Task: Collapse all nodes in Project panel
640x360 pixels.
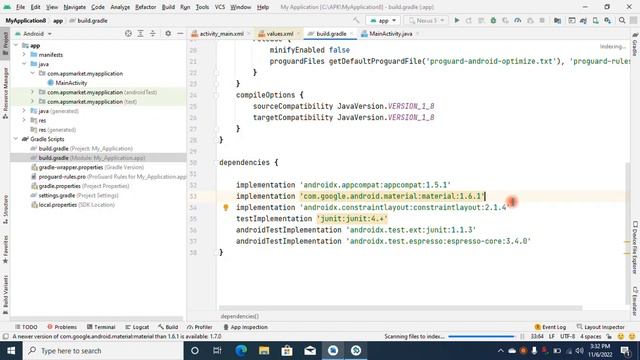Action: click(153, 33)
